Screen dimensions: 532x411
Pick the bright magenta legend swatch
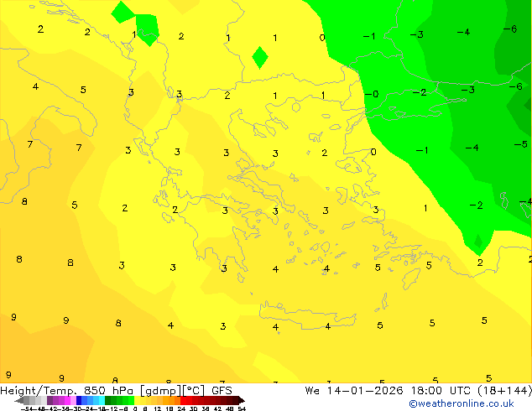tap(67, 400)
